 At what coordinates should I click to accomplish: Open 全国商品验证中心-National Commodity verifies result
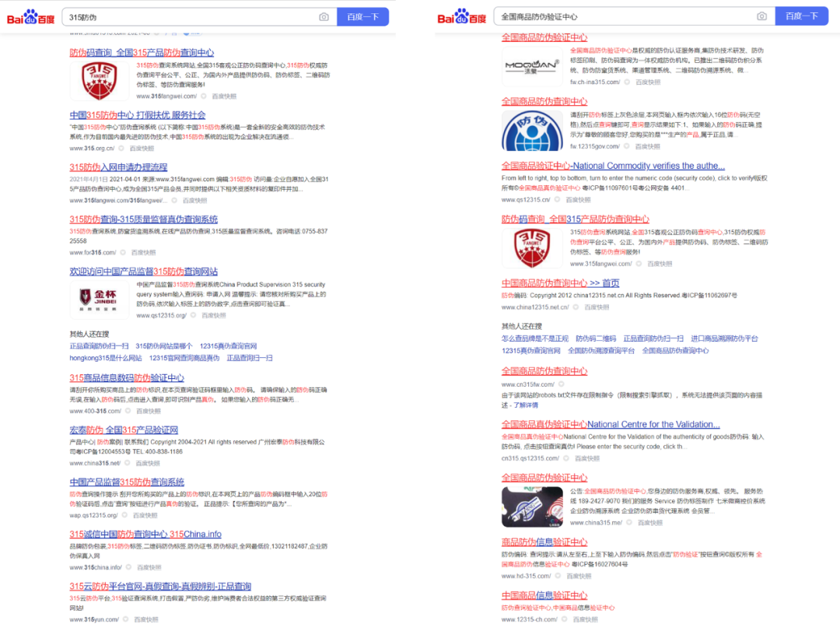pos(613,166)
